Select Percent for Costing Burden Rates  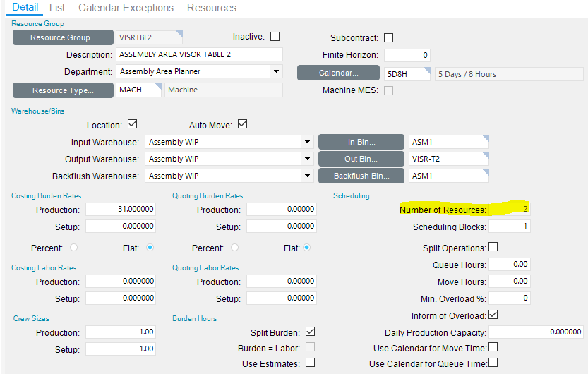coord(73,248)
